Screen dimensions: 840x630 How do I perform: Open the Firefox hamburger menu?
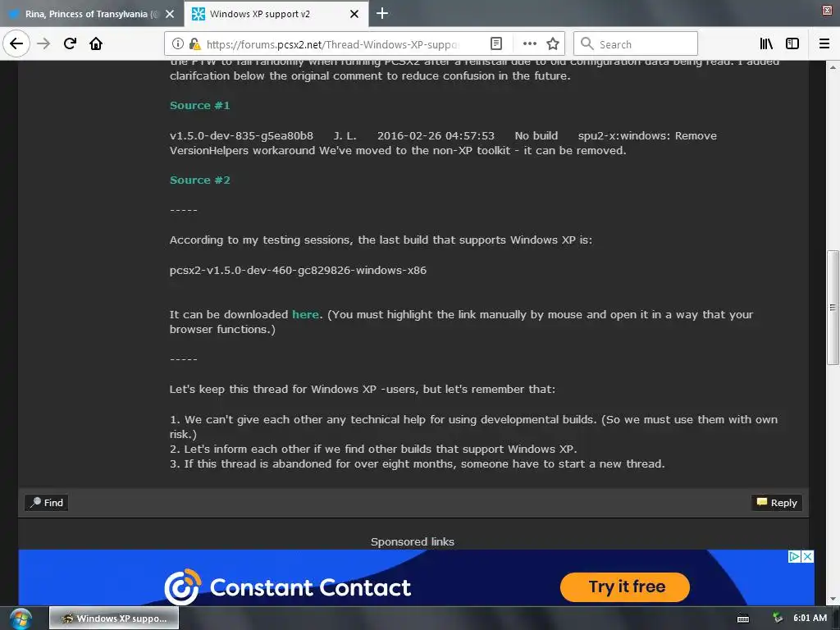coord(824,44)
